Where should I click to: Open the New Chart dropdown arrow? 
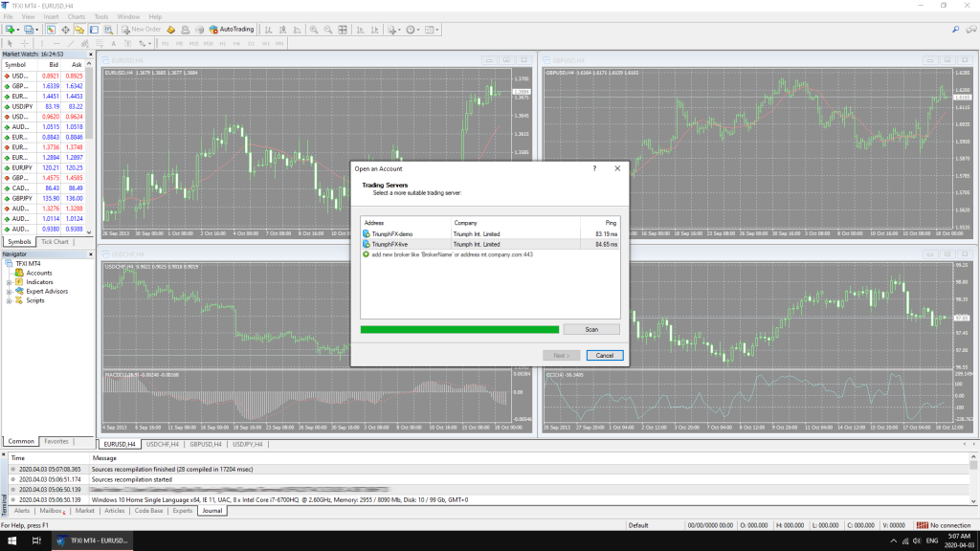18,30
